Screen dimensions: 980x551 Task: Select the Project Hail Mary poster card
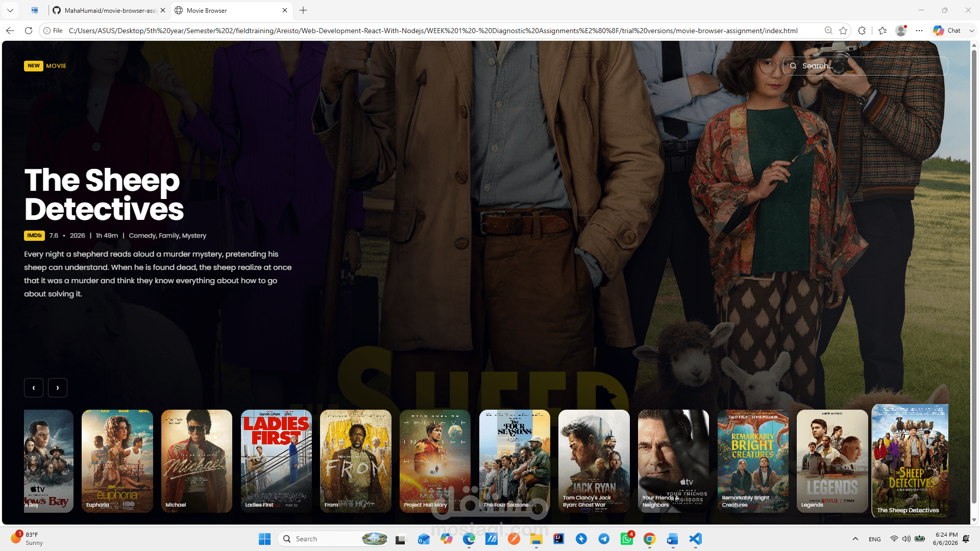(x=435, y=461)
